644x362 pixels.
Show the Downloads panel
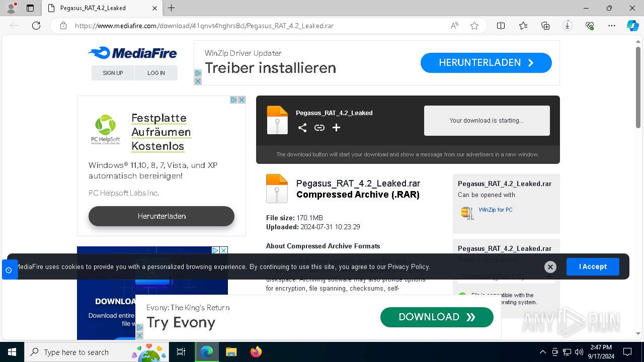pyautogui.click(x=568, y=26)
